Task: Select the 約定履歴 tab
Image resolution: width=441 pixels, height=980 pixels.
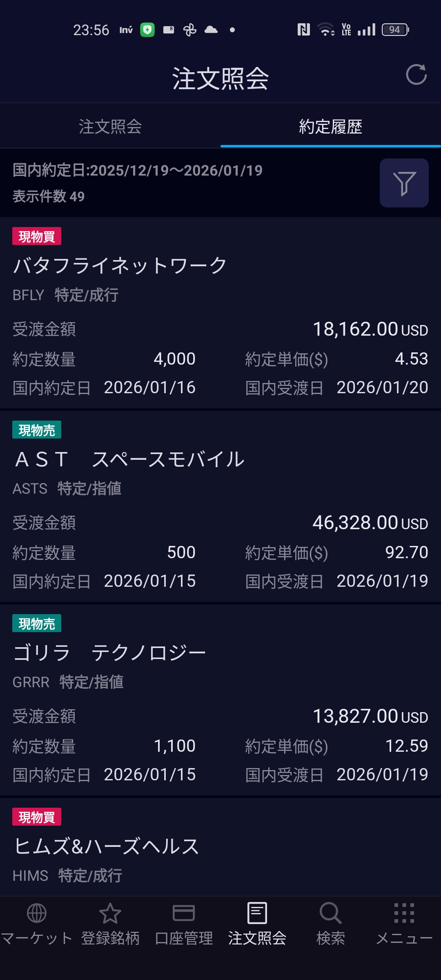Action: point(330,127)
